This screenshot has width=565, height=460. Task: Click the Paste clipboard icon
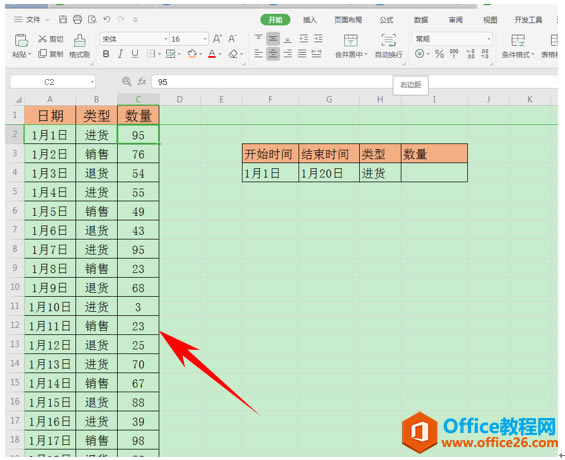(21, 40)
